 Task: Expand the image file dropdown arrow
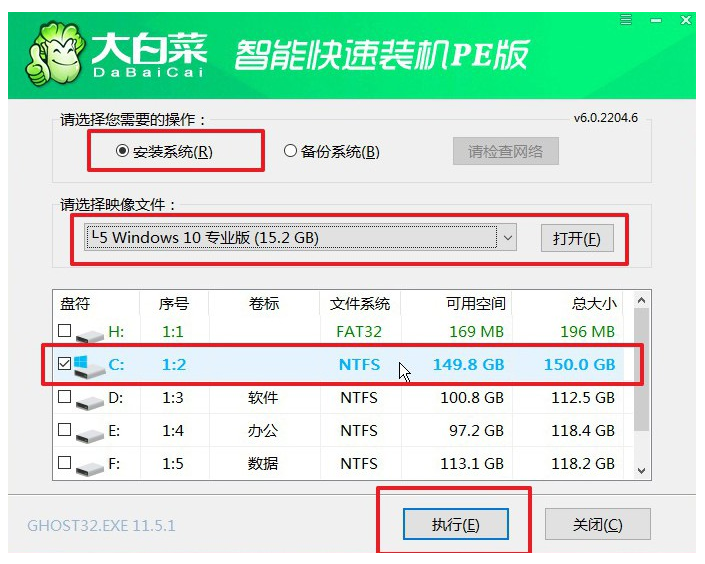[508, 237]
